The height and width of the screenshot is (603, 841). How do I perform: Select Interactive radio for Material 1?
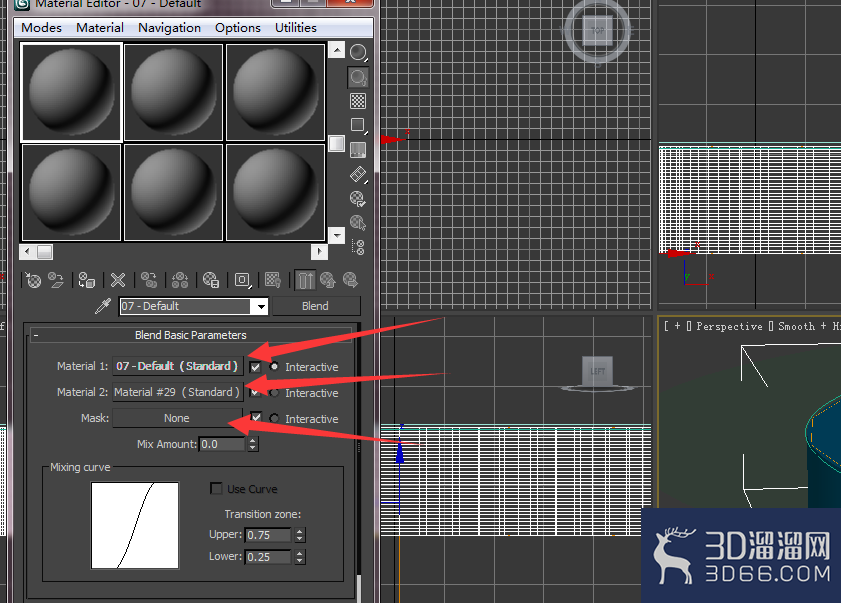click(x=274, y=367)
